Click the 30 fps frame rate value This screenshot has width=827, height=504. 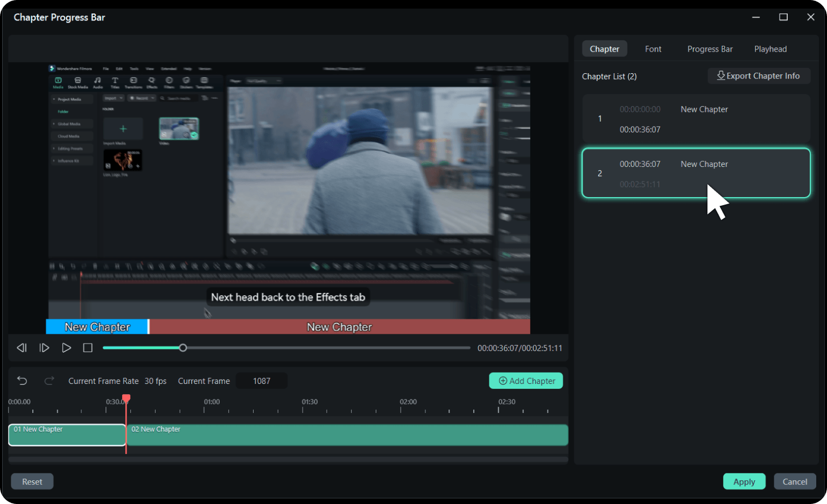(x=156, y=381)
